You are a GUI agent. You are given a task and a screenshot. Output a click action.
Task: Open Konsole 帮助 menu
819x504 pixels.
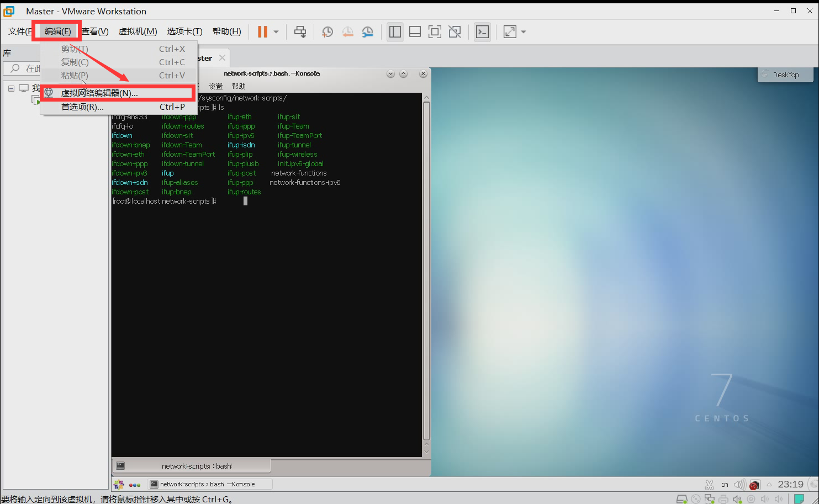pyautogui.click(x=239, y=86)
